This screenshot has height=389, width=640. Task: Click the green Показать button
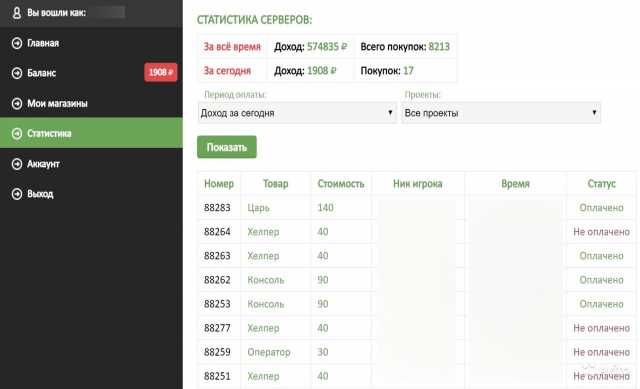227,147
